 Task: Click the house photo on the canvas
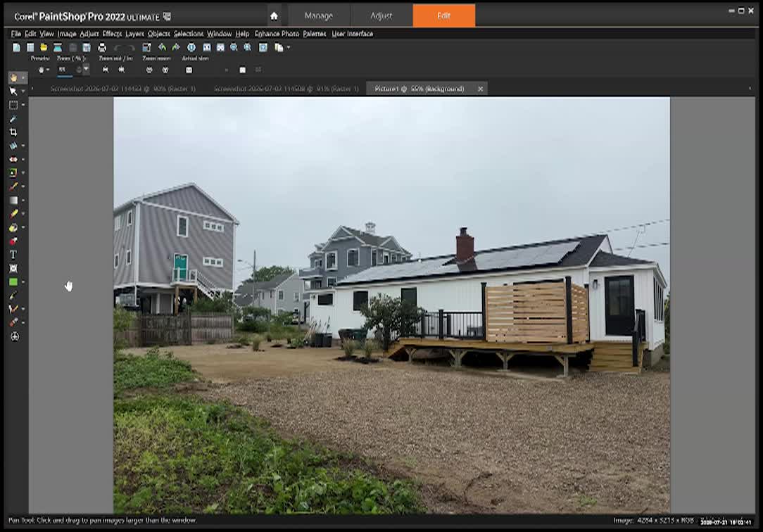click(392, 305)
